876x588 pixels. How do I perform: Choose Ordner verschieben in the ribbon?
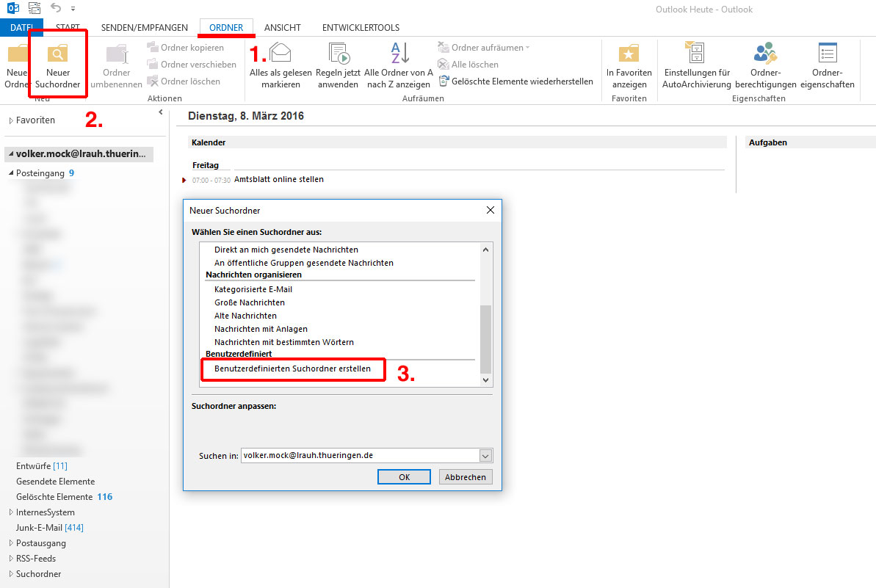click(x=192, y=64)
